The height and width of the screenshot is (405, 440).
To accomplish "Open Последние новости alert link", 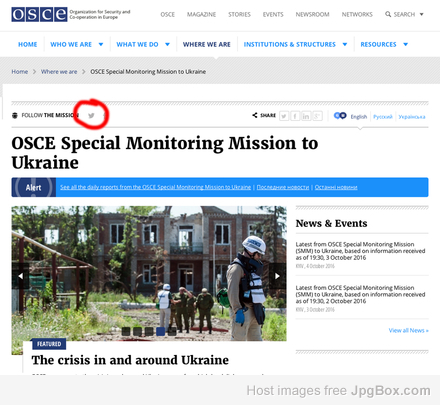I will [x=283, y=187].
